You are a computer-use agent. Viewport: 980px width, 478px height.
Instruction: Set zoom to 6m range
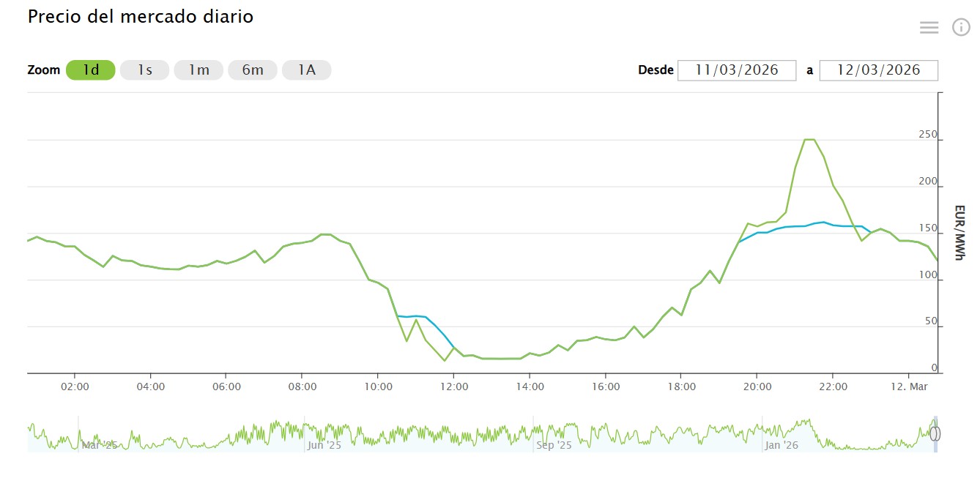pyautogui.click(x=253, y=70)
